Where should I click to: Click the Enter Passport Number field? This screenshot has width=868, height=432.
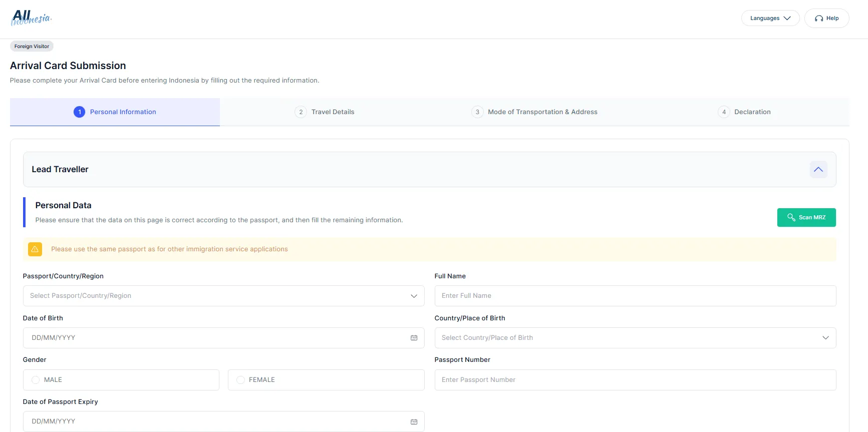(635, 380)
